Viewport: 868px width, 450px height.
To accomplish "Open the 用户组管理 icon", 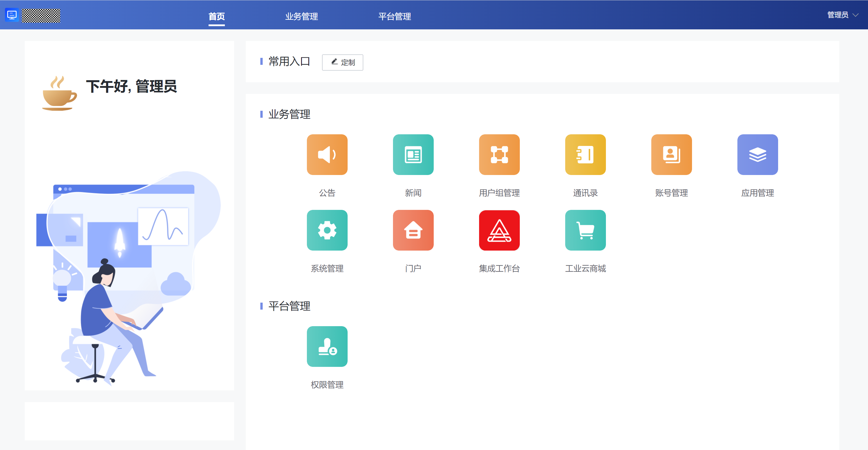I will click(x=499, y=155).
